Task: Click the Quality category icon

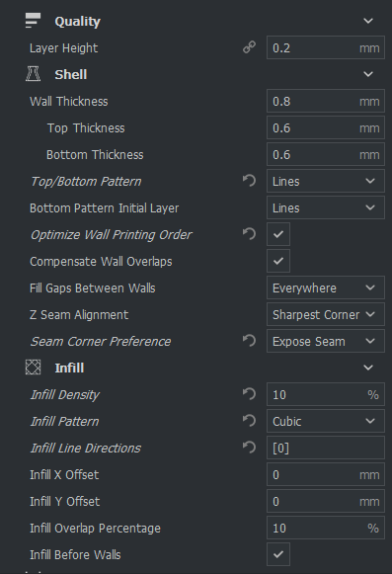Action: 33,21
